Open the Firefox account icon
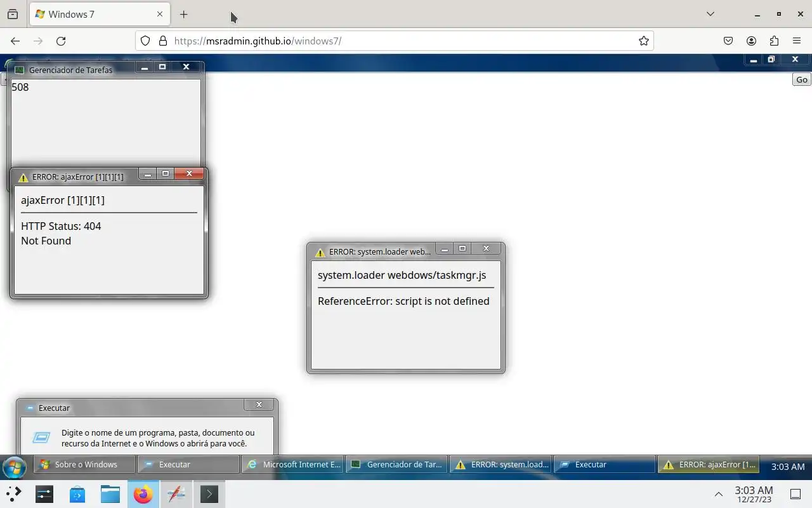 tap(751, 41)
